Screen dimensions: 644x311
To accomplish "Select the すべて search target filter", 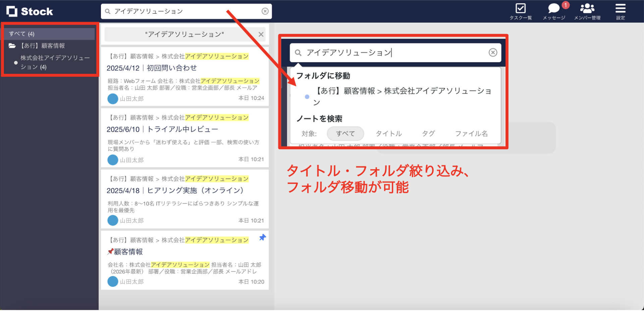I will point(345,134).
